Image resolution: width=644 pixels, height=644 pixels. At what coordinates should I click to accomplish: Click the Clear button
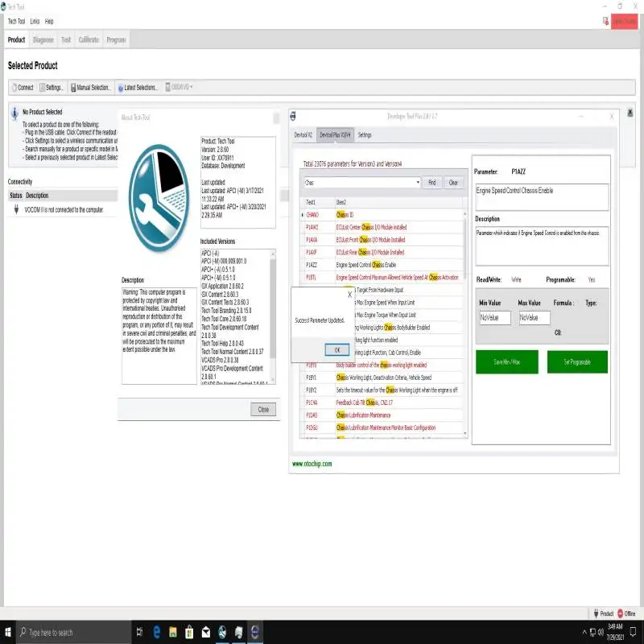coord(453,183)
